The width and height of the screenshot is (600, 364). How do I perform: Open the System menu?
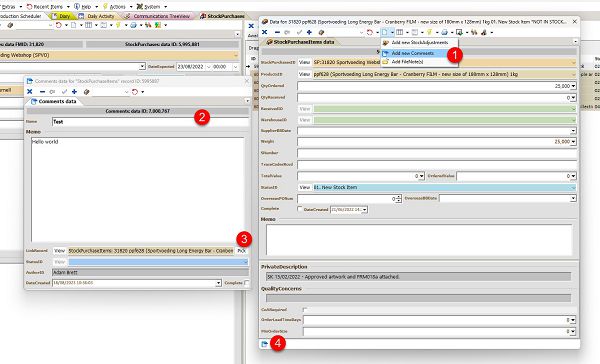151,7
